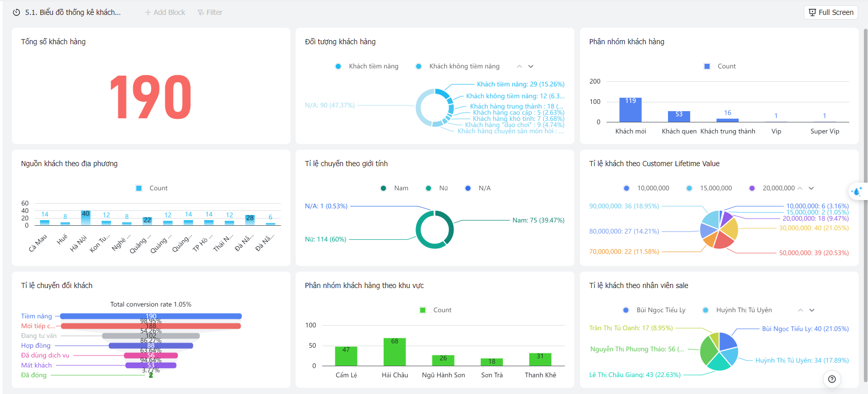
Task: Select the Sơn Trà bar showing 18
Action: click(x=492, y=362)
